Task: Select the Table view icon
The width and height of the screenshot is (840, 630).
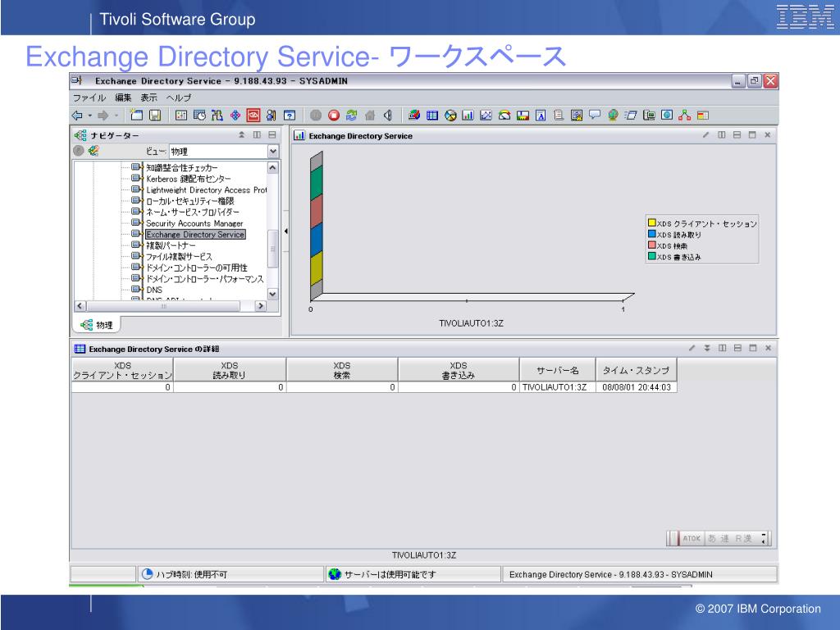Action: pos(432,115)
